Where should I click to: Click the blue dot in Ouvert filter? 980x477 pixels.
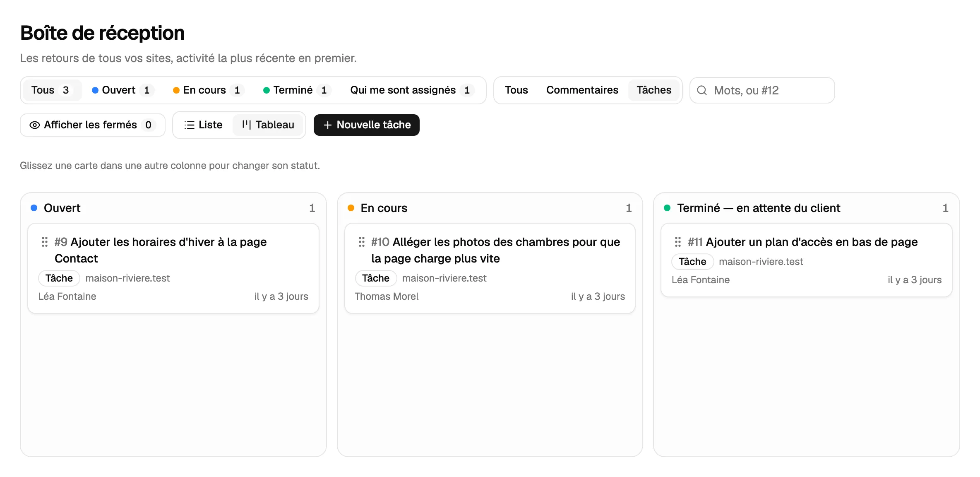click(x=95, y=90)
